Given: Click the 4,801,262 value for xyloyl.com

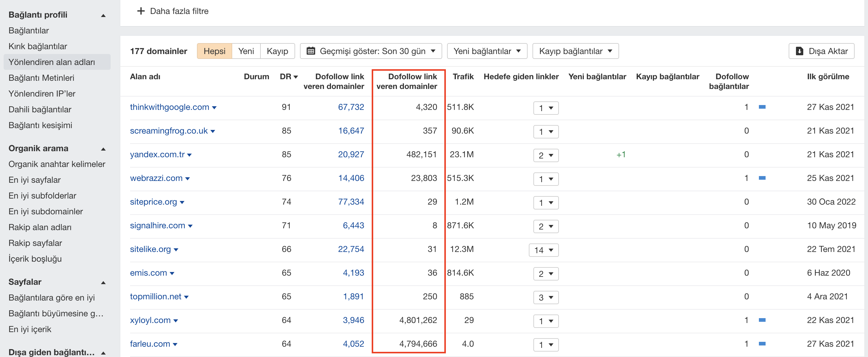Looking at the screenshot, I should [418, 320].
